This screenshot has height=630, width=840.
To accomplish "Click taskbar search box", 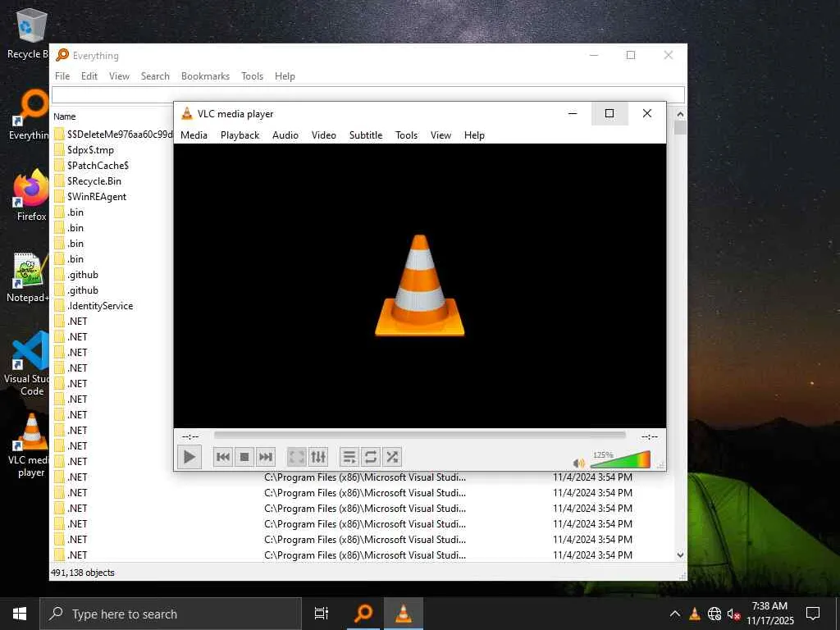I will click(x=171, y=614).
